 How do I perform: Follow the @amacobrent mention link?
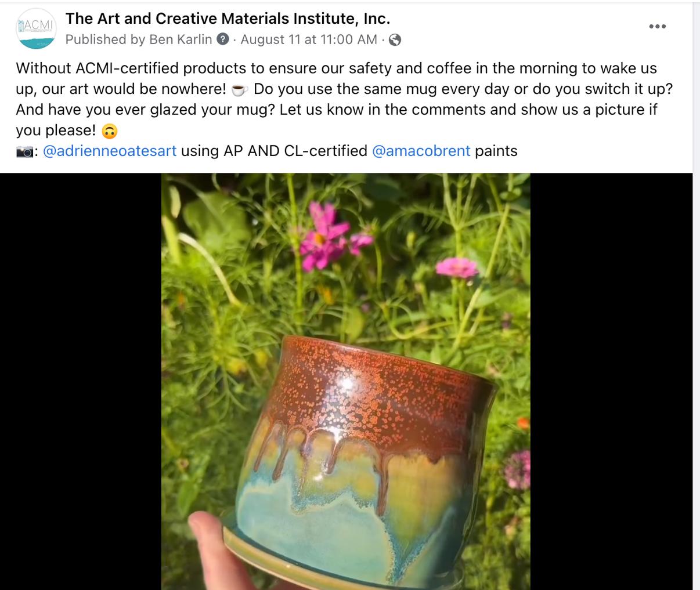pyautogui.click(x=421, y=151)
